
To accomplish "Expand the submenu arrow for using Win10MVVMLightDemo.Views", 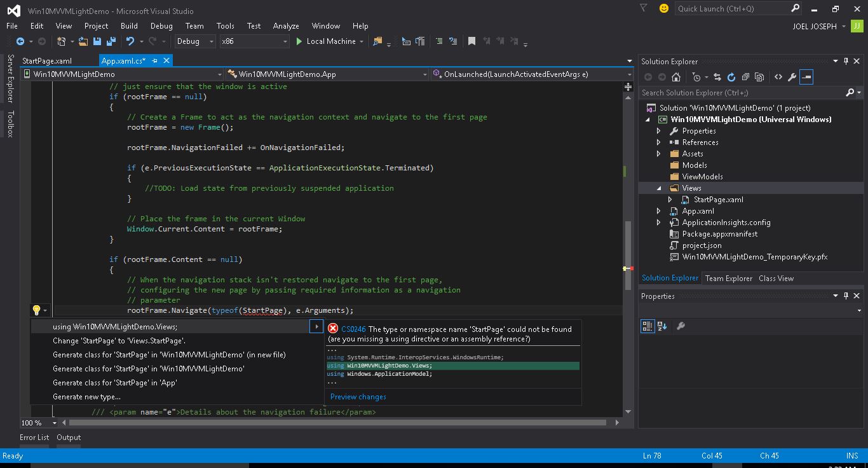I will [316, 327].
